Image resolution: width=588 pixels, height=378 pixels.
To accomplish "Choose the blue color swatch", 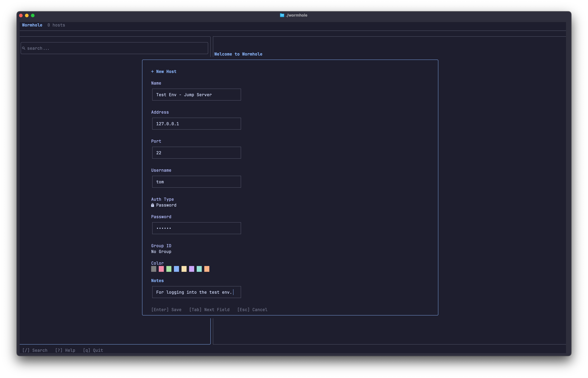I will coord(177,269).
